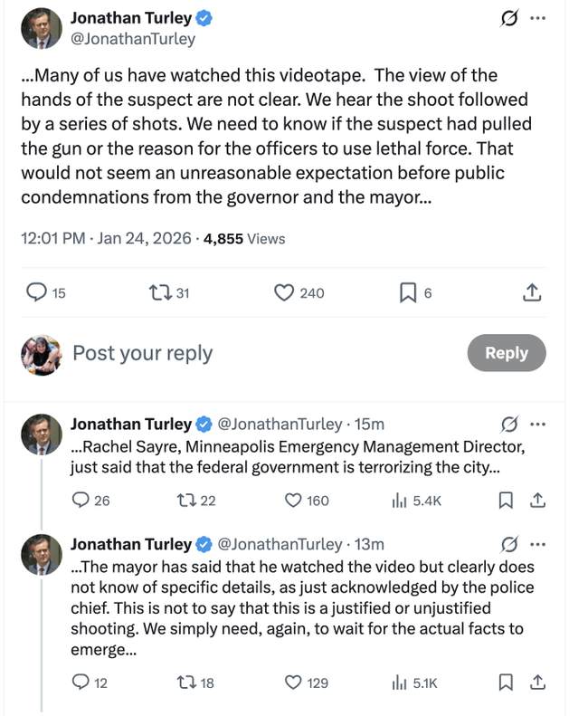Share the main post via share icon
The width and height of the screenshot is (588, 716).
click(x=532, y=292)
